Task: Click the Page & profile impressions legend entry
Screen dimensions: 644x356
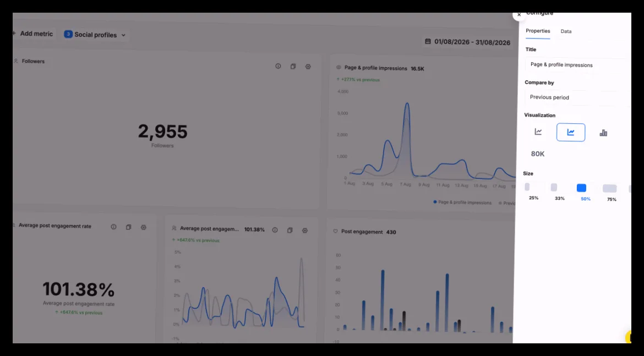Action: (462, 202)
